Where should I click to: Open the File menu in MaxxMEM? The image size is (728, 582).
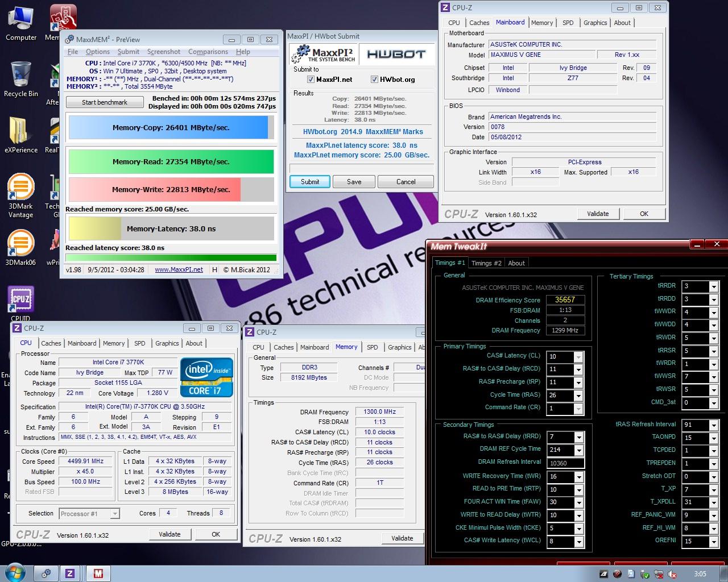73,52
